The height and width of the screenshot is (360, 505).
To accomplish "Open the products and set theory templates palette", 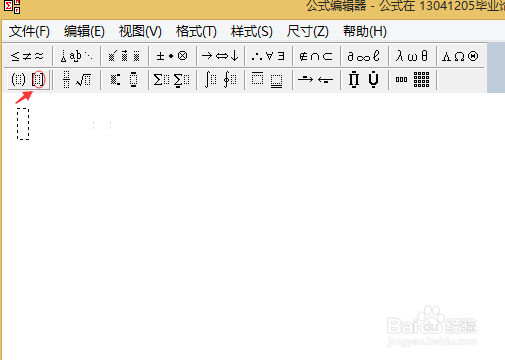I will pyautogui.click(x=364, y=80).
